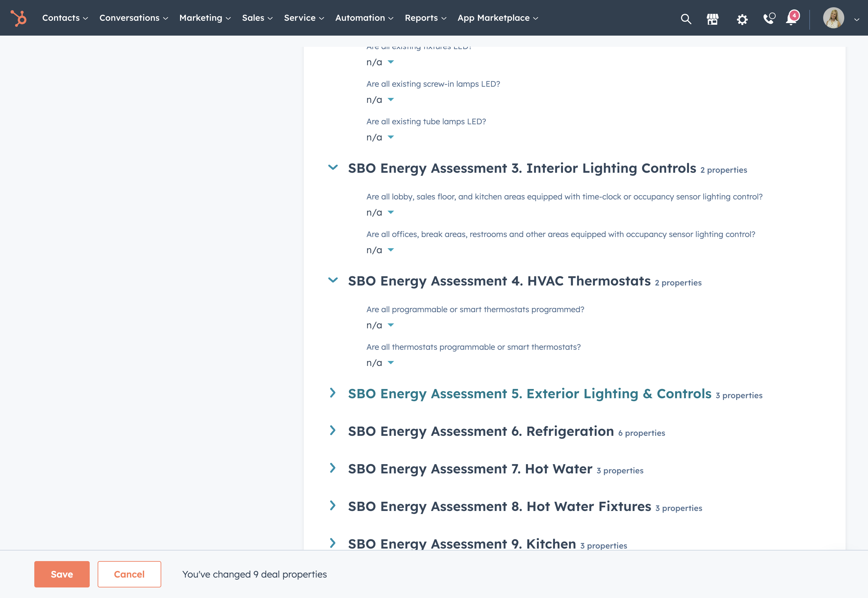Open the Sales menu

257,18
